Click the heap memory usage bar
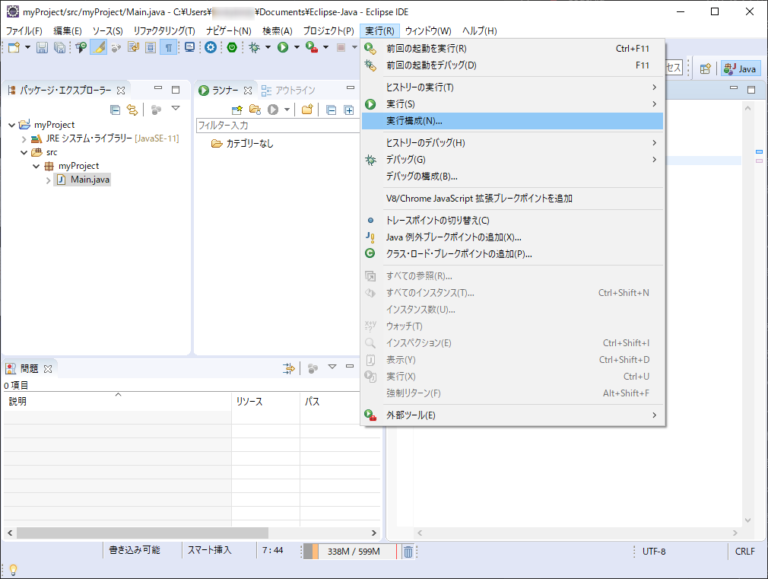This screenshot has width=768, height=579. click(x=350, y=551)
